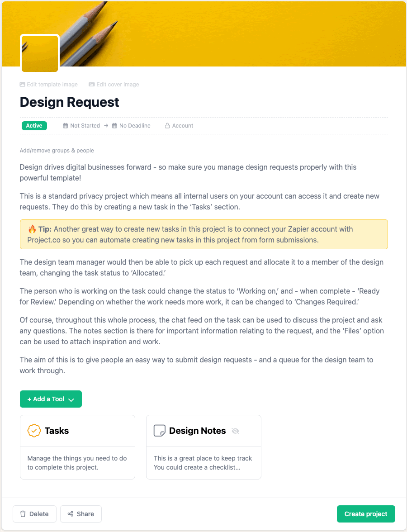This screenshot has height=532, width=407.
Task: Open the Tasks tool card
Action: (77, 447)
